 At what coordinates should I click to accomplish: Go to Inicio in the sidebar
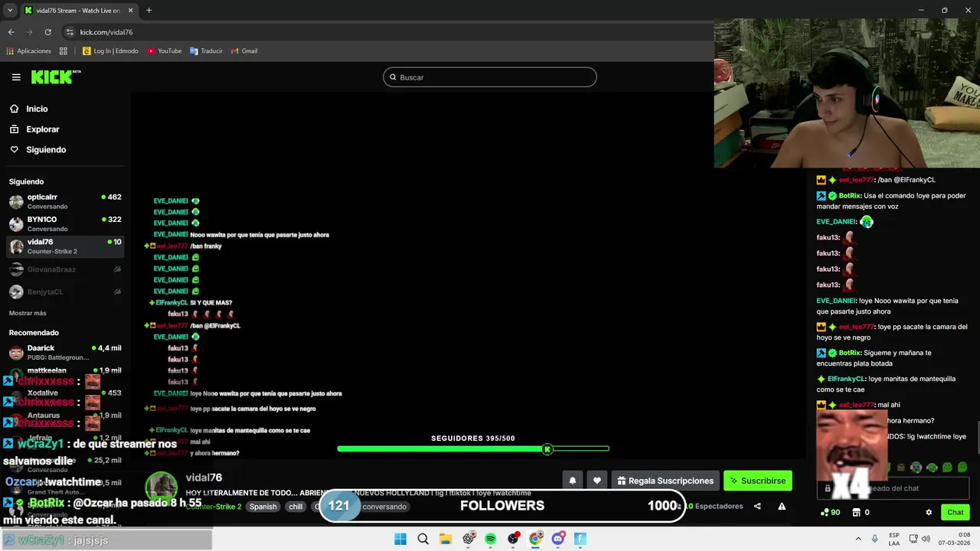36,109
